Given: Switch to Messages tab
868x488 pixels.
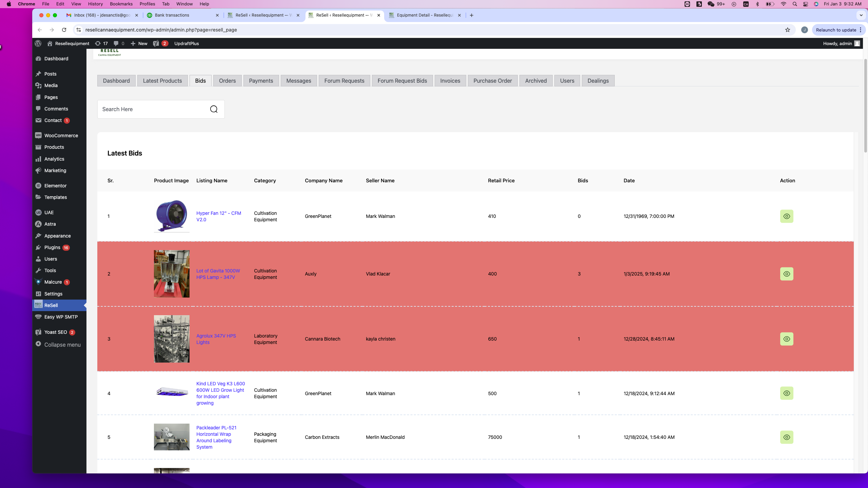Looking at the screenshot, I should pyautogui.click(x=299, y=81).
